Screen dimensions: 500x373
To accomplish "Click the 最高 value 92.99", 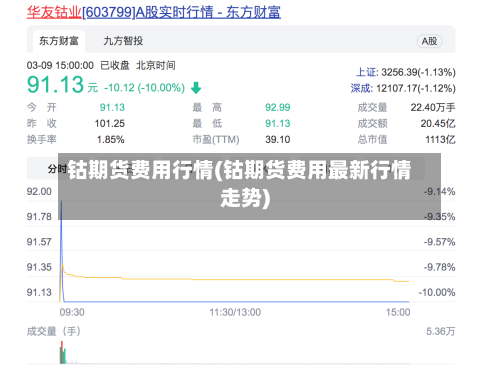I will coord(278,107).
